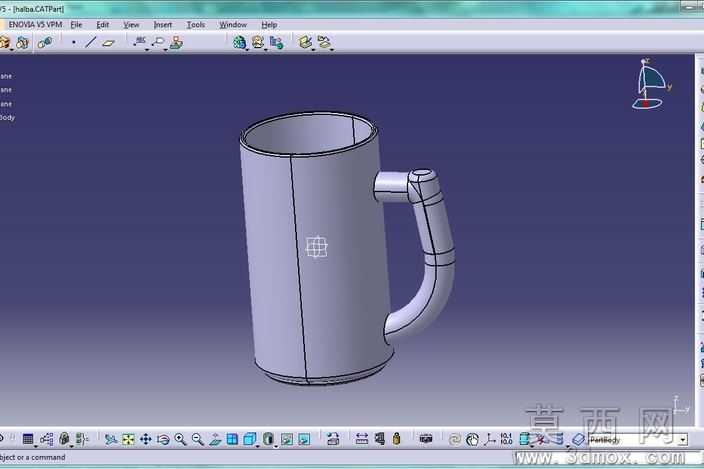Image resolution: width=704 pixels, height=469 pixels.
Task: Expand arrow under Isometric View cube
Action: pos(257,447)
